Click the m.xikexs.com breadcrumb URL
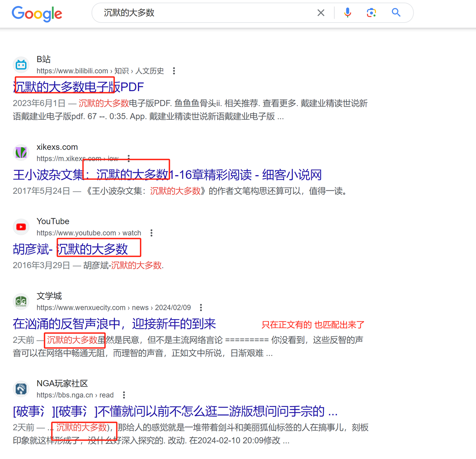 (77, 159)
